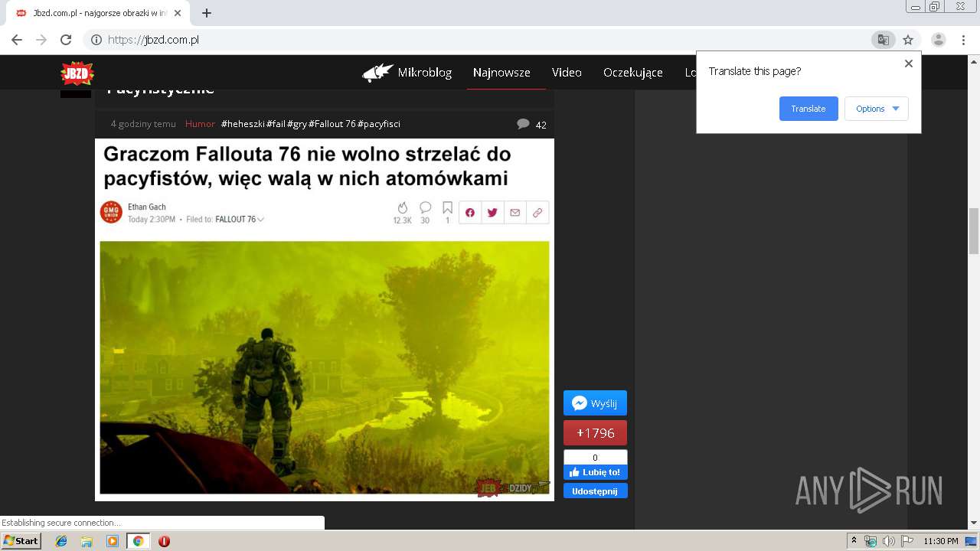Launch Internet Explorer from taskbar
Viewport: 980px width, 551px height.
click(x=61, y=541)
